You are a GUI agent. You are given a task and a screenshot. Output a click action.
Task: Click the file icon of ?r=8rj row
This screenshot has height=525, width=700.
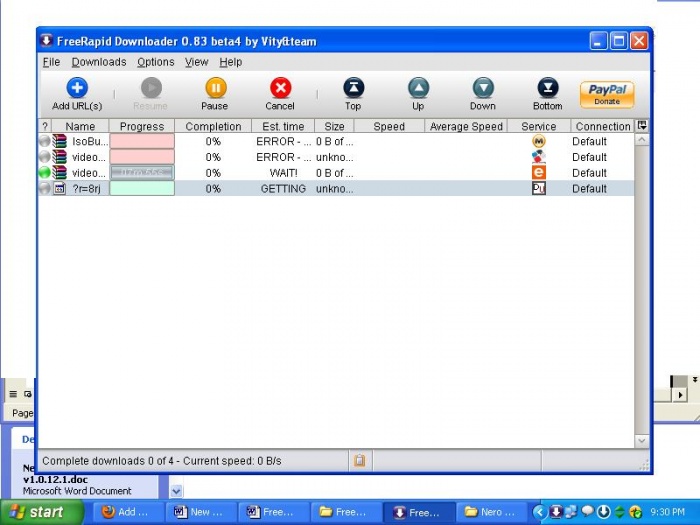59,188
